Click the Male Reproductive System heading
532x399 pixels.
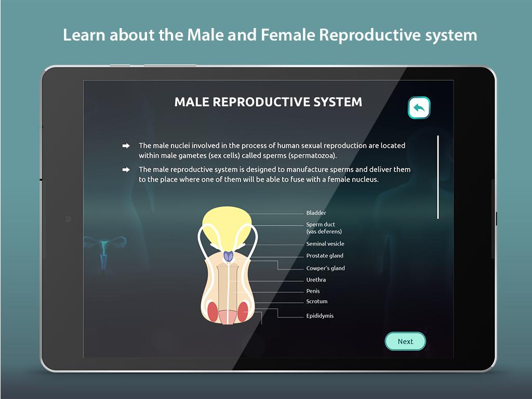click(268, 102)
